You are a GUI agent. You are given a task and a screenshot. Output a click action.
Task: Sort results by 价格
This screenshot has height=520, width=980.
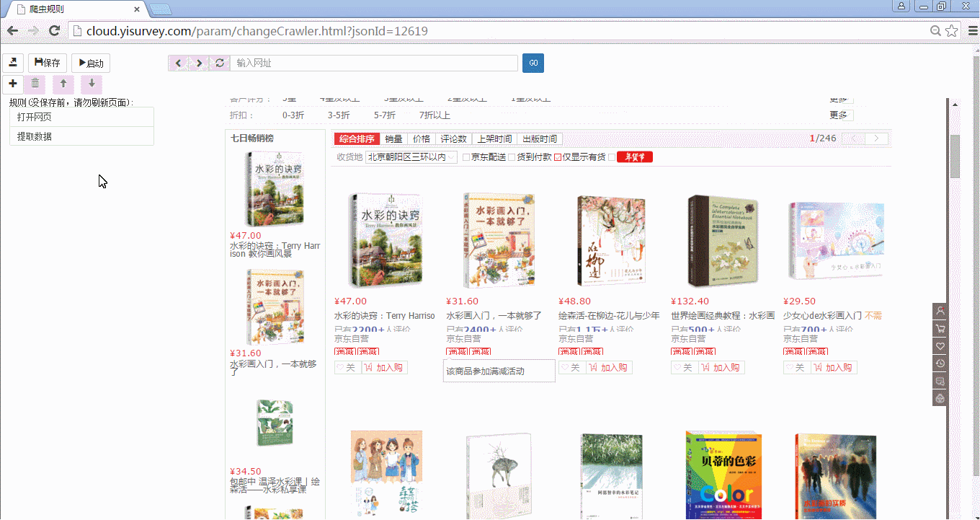[x=421, y=139]
